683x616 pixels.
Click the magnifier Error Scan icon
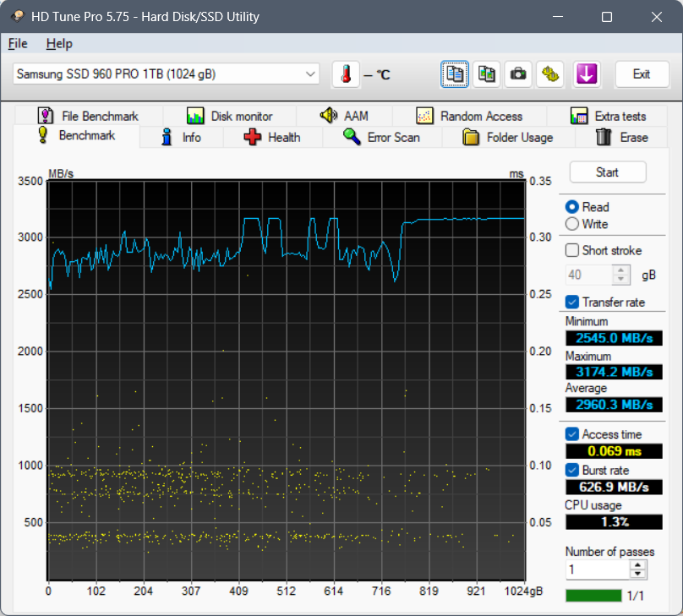(x=352, y=137)
